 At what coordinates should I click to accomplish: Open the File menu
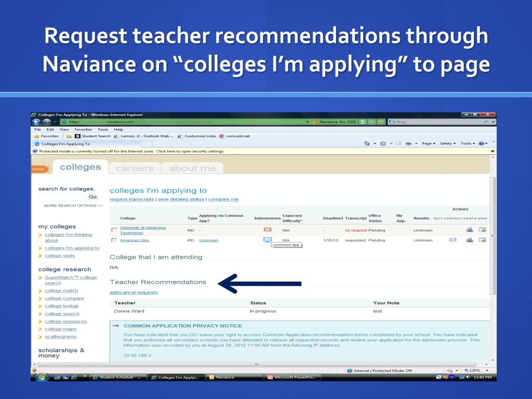tap(37, 129)
